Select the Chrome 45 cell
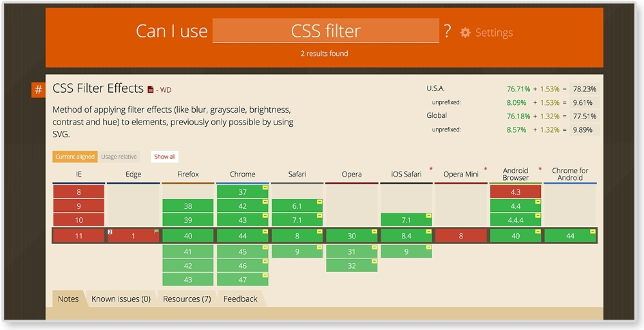Screen dimensions: 644x330 click(242, 251)
